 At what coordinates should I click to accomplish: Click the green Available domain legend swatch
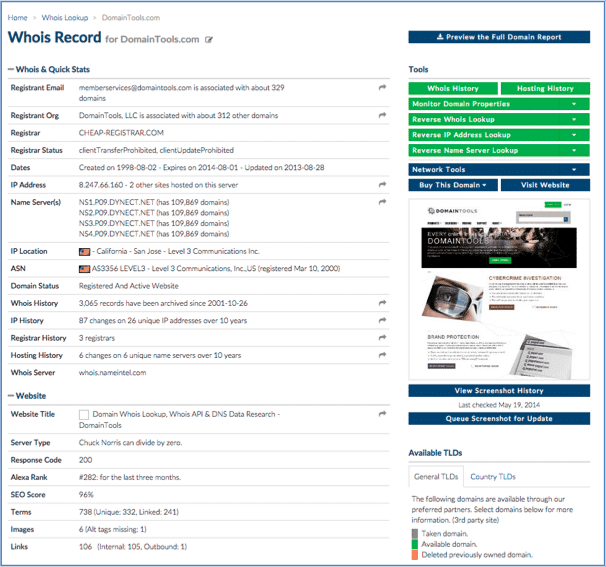pyautogui.click(x=415, y=544)
